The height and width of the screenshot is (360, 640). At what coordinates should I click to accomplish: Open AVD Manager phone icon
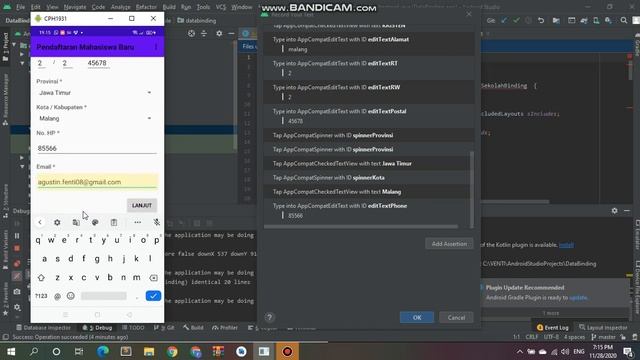596,20
